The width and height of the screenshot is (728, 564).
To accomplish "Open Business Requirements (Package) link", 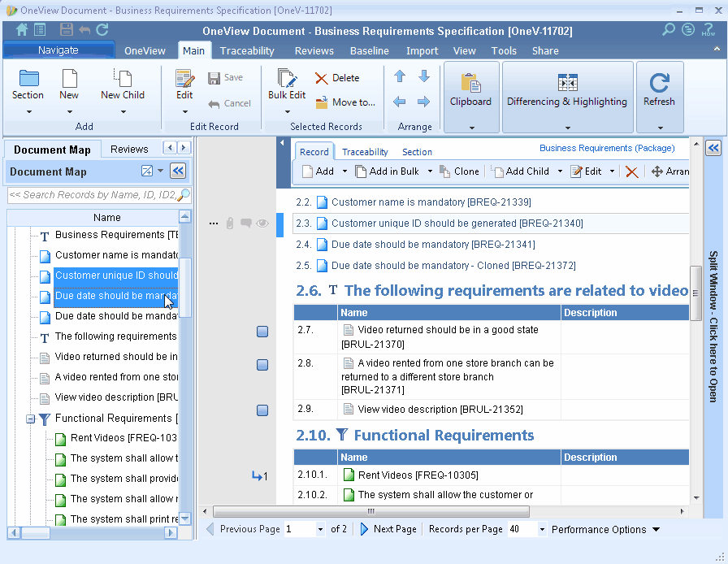I will 607,148.
